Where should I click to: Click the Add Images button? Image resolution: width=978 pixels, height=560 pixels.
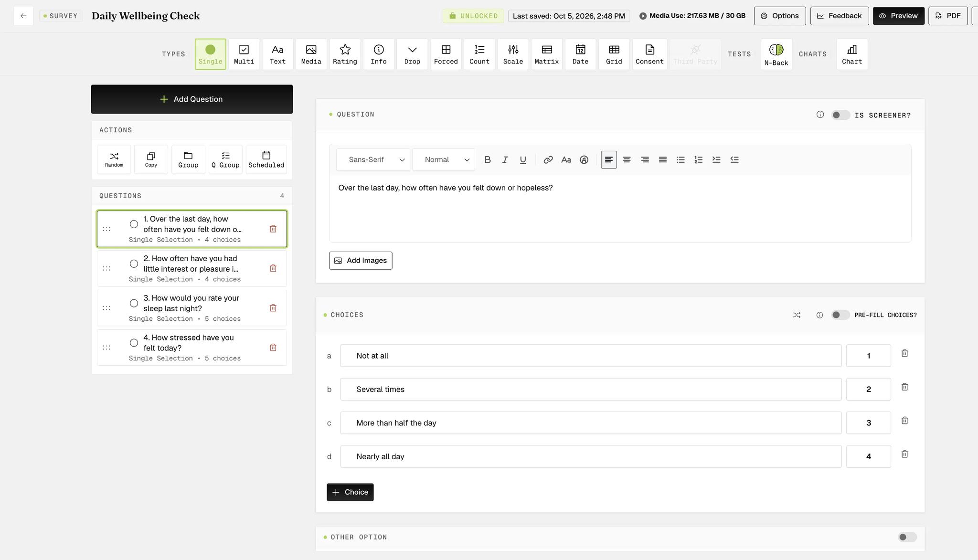pos(361,261)
